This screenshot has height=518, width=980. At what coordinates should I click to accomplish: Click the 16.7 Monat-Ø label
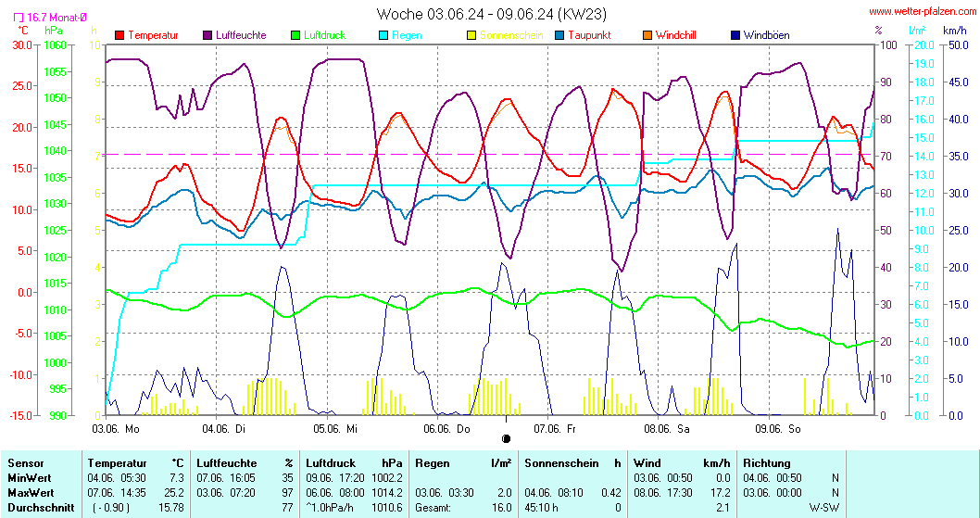(57, 19)
